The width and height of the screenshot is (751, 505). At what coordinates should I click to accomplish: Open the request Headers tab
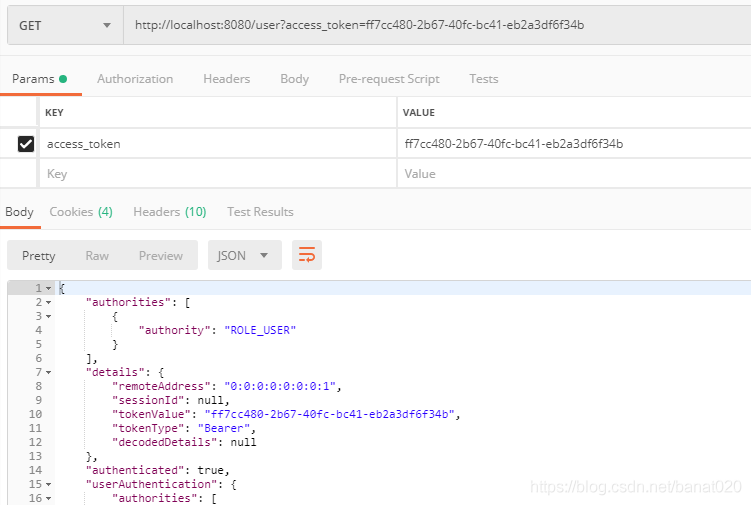tap(226, 79)
